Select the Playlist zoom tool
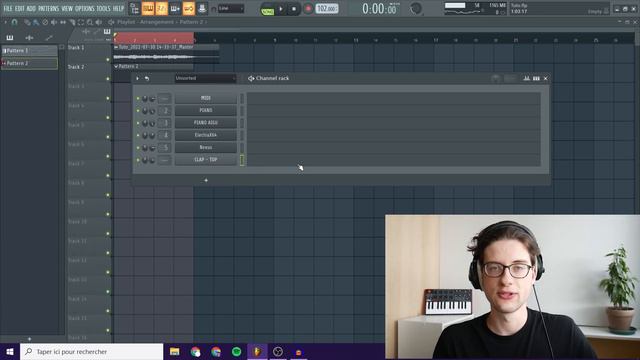Viewport: 640px width, 360px height. tap(90, 22)
